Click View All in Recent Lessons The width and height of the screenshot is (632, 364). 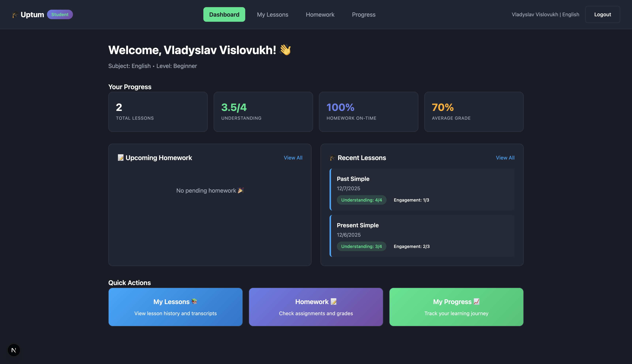point(505,158)
